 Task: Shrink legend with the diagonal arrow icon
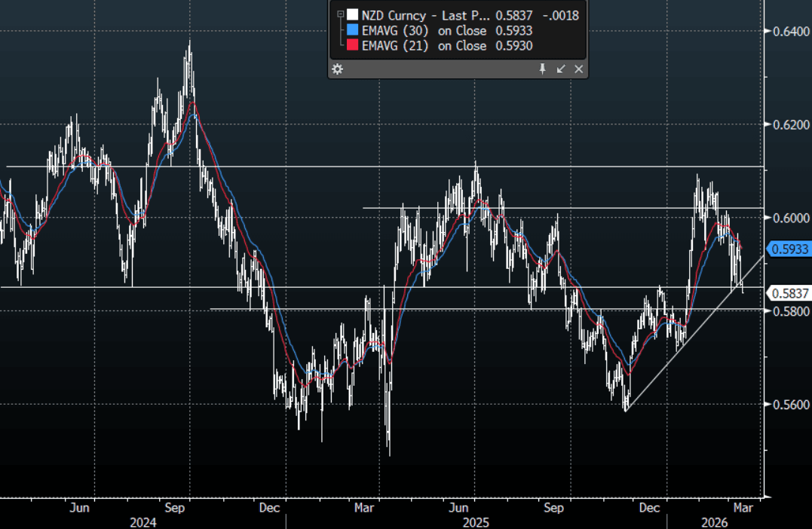[560, 69]
